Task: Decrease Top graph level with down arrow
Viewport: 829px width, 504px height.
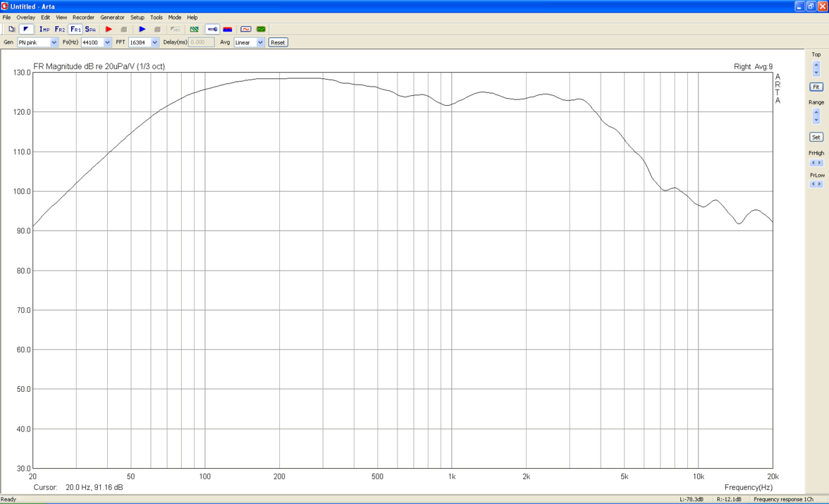Action: pos(816,73)
